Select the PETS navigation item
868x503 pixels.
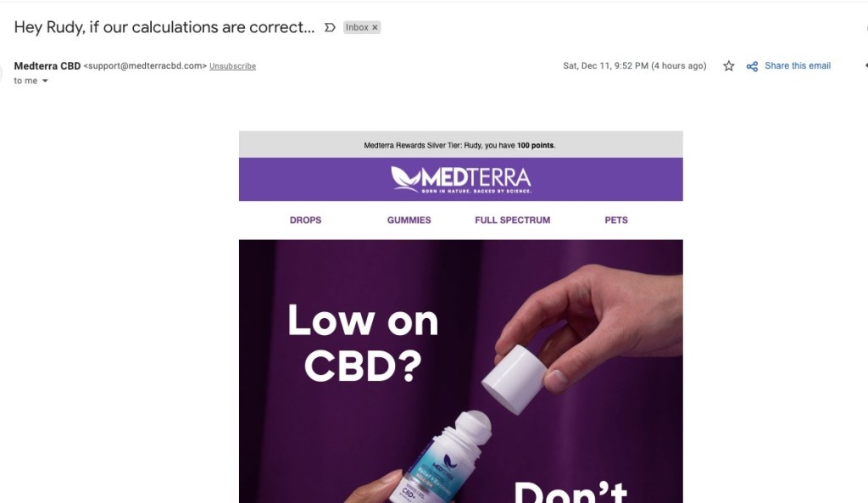[x=616, y=220]
